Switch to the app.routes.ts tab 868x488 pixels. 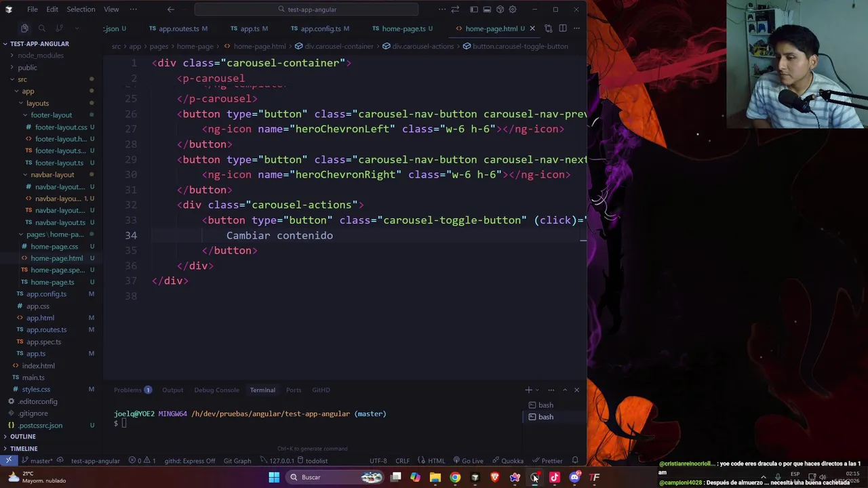(178, 28)
